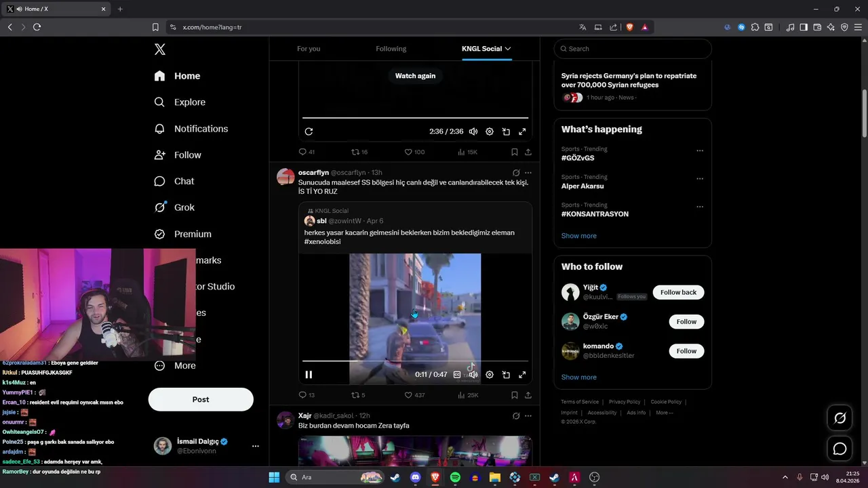Image resolution: width=868 pixels, height=488 pixels.
Task: Open the floating messages button
Action: pyautogui.click(x=840, y=449)
